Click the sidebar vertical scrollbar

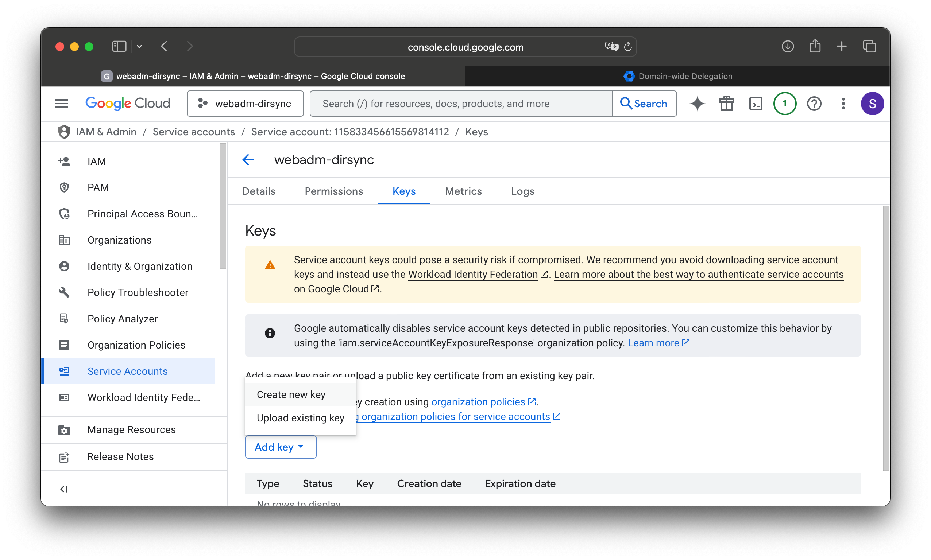(x=223, y=206)
